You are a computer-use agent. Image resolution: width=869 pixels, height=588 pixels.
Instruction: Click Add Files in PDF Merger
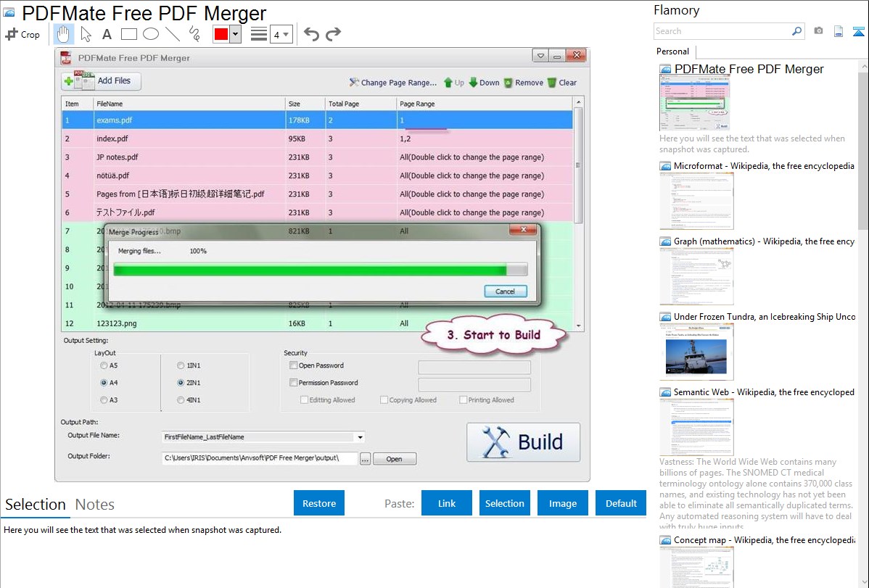(x=101, y=81)
